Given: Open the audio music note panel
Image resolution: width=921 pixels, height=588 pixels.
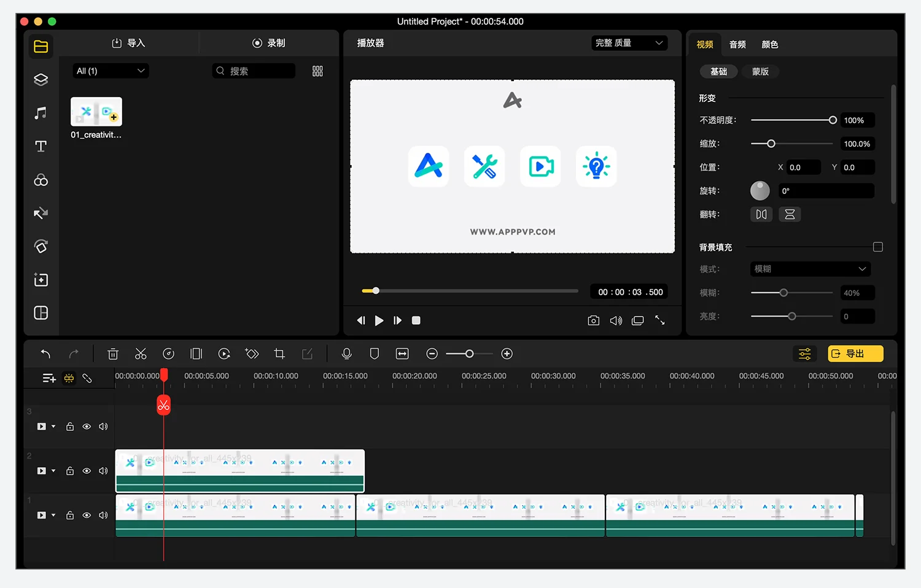Looking at the screenshot, I should [x=41, y=113].
